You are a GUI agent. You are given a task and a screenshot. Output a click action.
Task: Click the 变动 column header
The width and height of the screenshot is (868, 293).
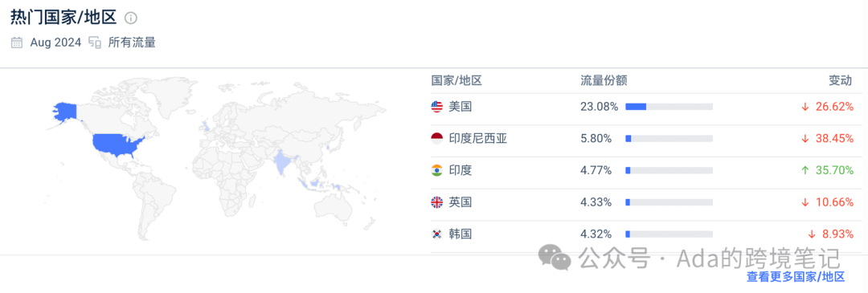840,81
